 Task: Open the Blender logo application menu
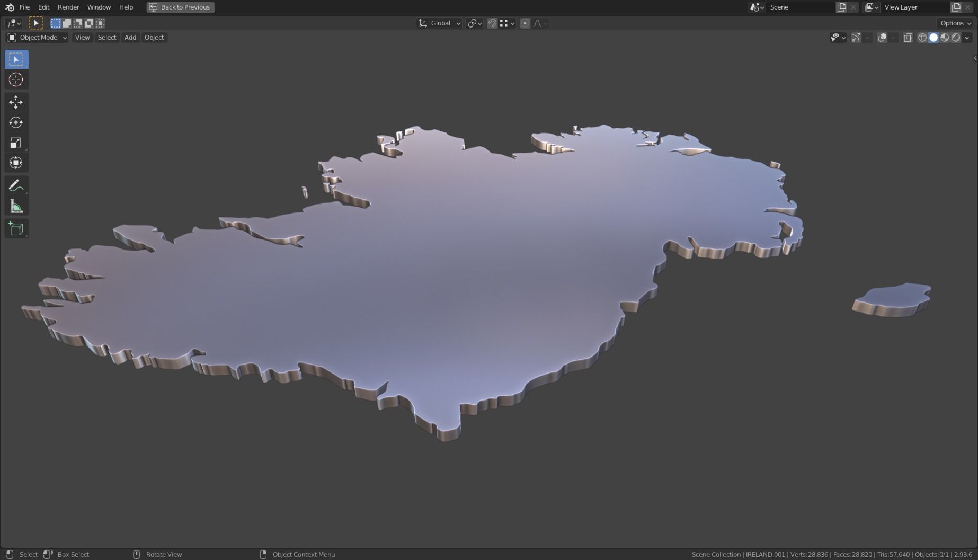click(10, 7)
